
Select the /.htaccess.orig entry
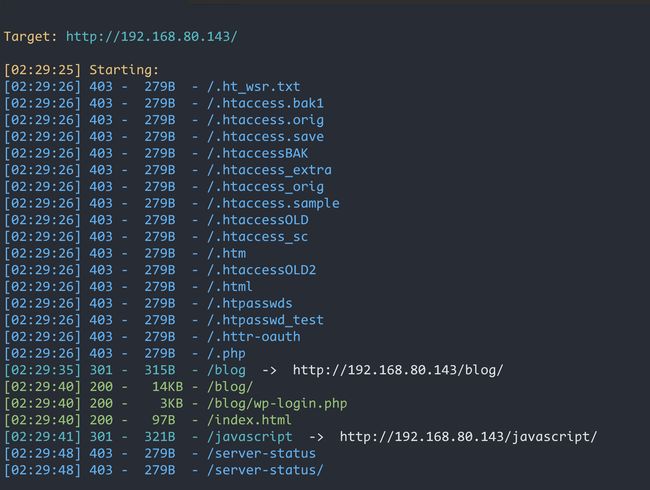point(266,120)
